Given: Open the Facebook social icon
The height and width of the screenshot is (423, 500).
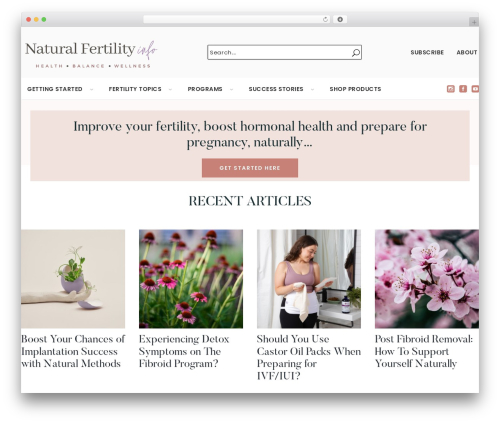Looking at the screenshot, I should click(x=463, y=89).
